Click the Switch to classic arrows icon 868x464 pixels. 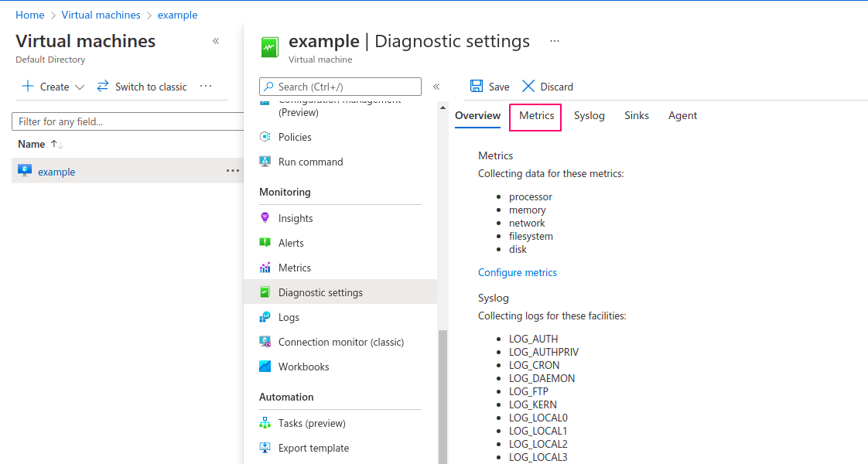coord(103,87)
